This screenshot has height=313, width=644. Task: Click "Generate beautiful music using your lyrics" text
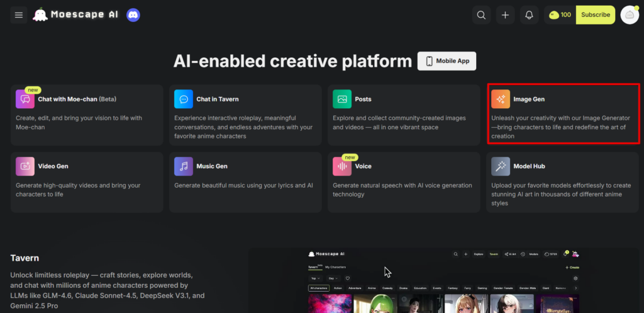click(x=243, y=186)
